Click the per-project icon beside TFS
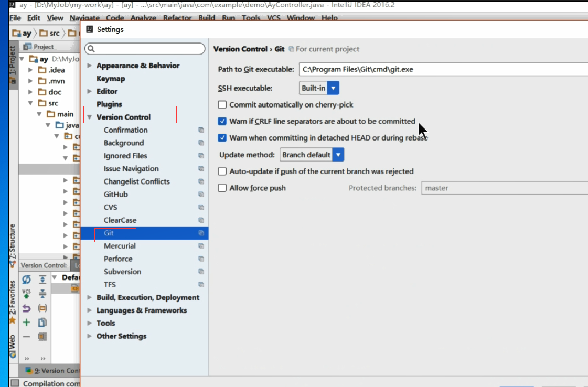This screenshot has height=387, width=588. (201, 285)
